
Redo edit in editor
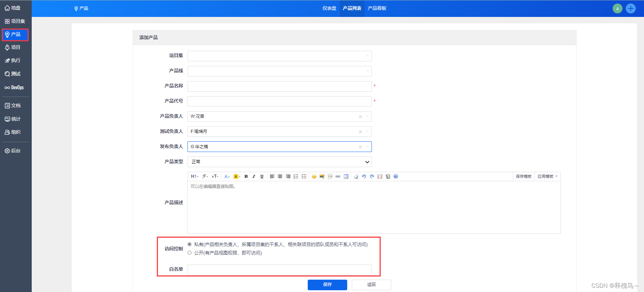(372, 176)
